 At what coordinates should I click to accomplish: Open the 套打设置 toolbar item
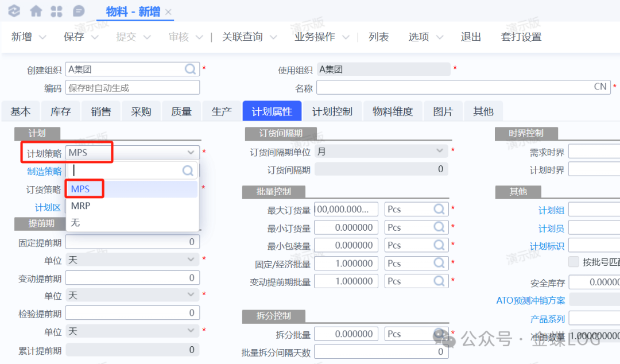(521, 37)
